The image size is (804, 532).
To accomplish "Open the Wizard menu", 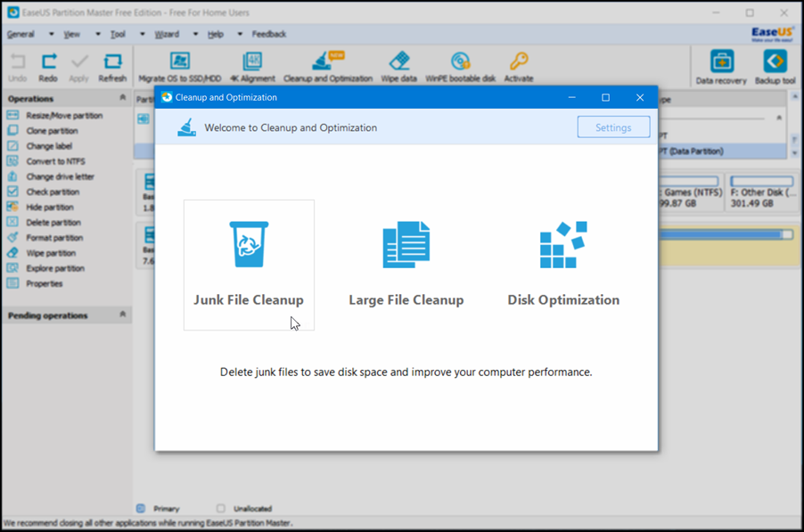I will [167, 35].
